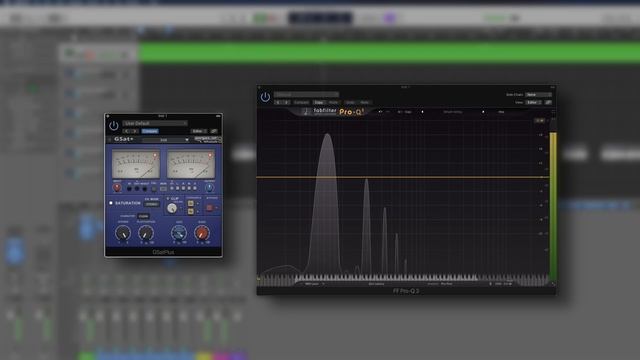
Task: Click the purple button in Logic control bar
Action: pyautogui.click(x=390, y=18)
